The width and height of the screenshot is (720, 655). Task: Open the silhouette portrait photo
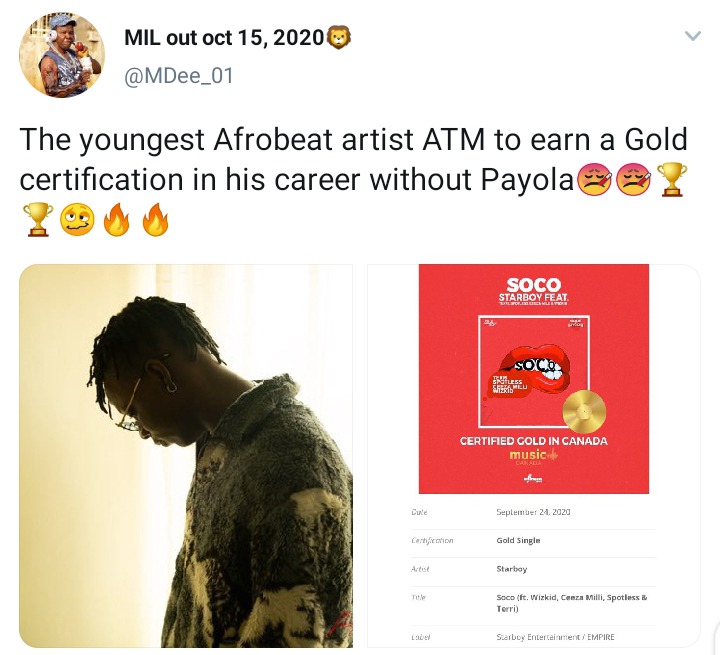[x=186, y=456]
